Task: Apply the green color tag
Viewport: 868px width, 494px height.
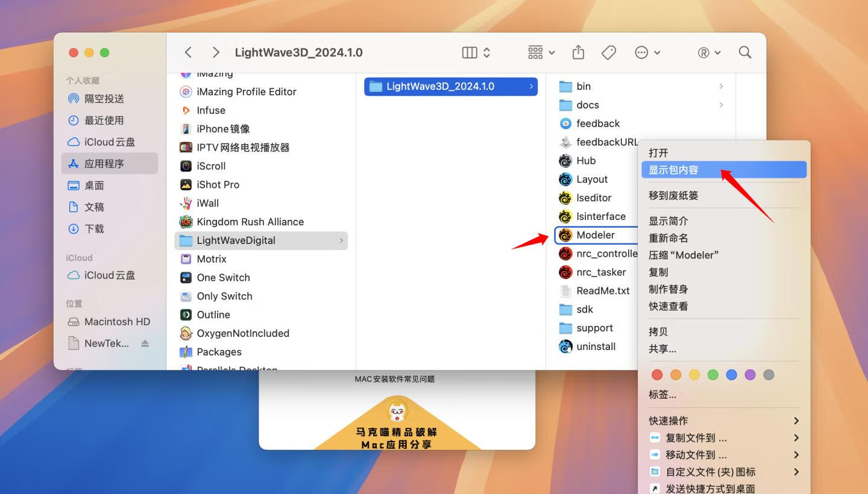Action: coord(713,375)
